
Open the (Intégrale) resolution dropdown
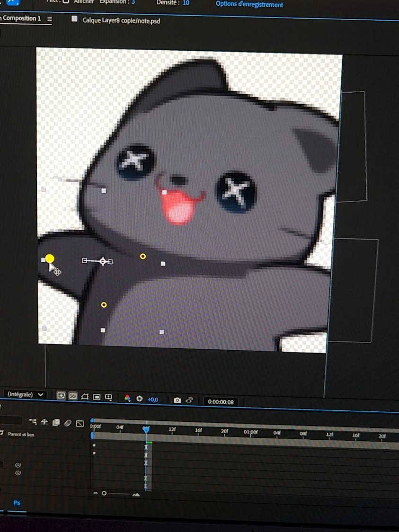[25, 394]
